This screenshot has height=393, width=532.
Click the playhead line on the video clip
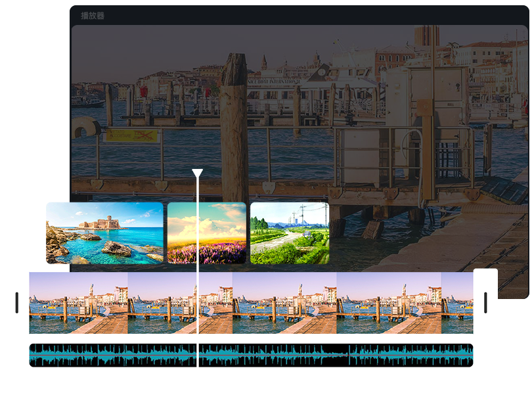coord(197,304)
